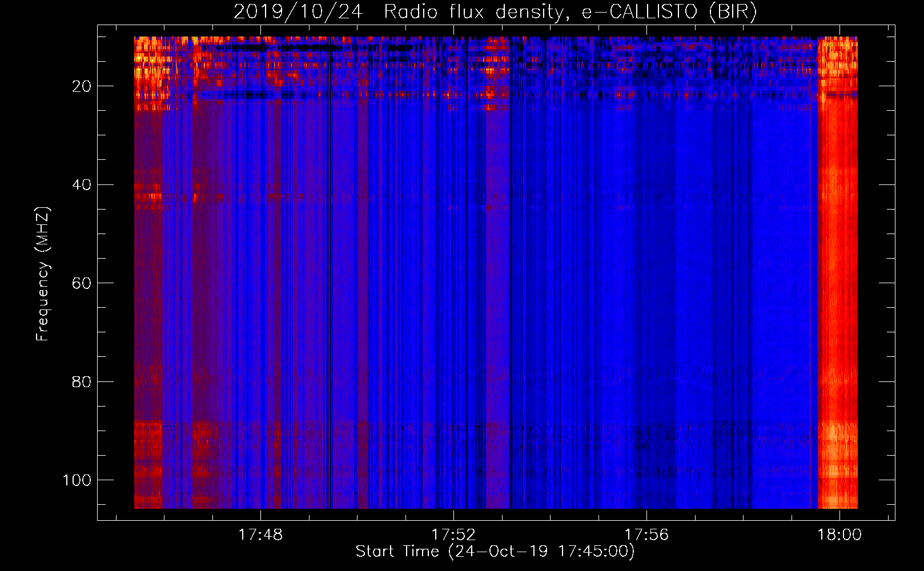Click the 60 MHz frequency tick label
The width and height of the screenshot is (924, 571).
(x=82, y=283)
